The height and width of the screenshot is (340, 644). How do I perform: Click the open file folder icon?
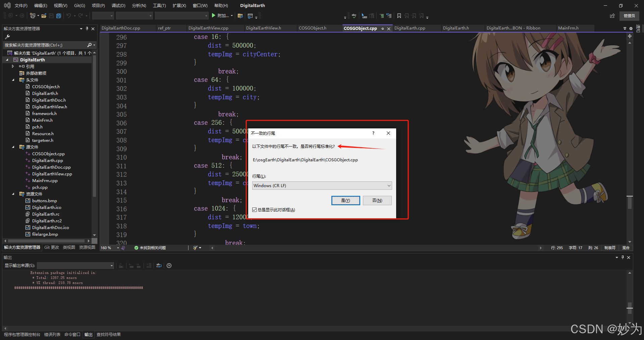coord(44,16)
